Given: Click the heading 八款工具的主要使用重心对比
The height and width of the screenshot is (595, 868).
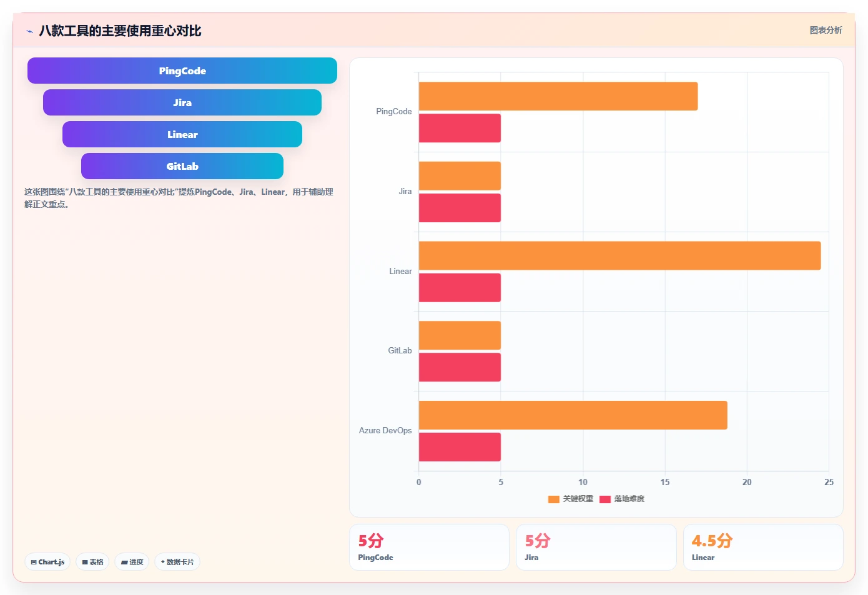Looking at the screenshot, I should click(x=120, y=31).
